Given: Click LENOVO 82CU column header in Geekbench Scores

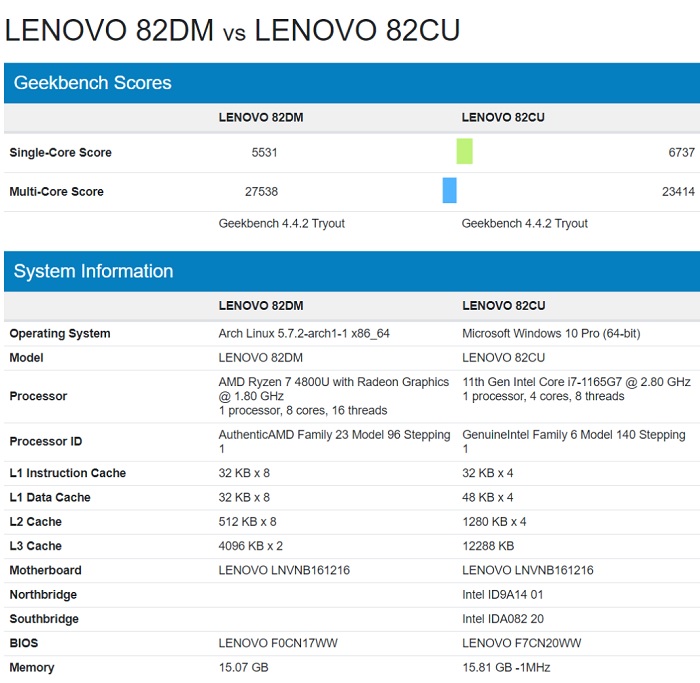Looking at the screenshot, I should click(503, 117).
